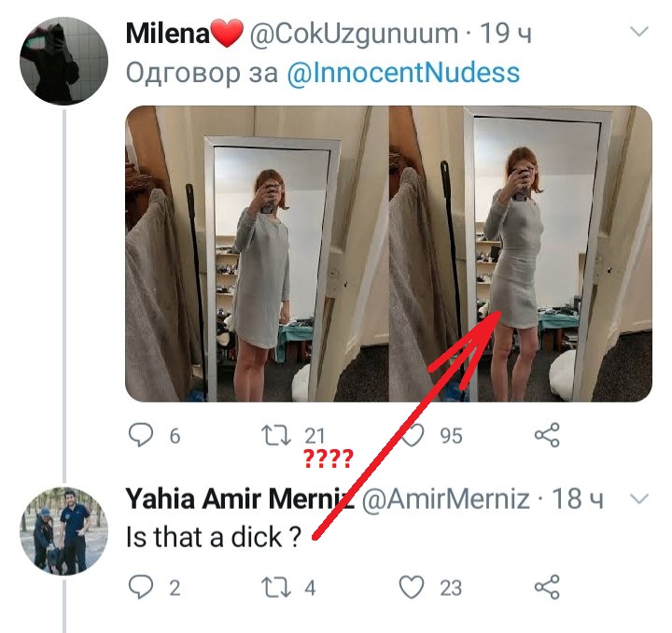Reply to Milena's tweet

coord(139,435)
